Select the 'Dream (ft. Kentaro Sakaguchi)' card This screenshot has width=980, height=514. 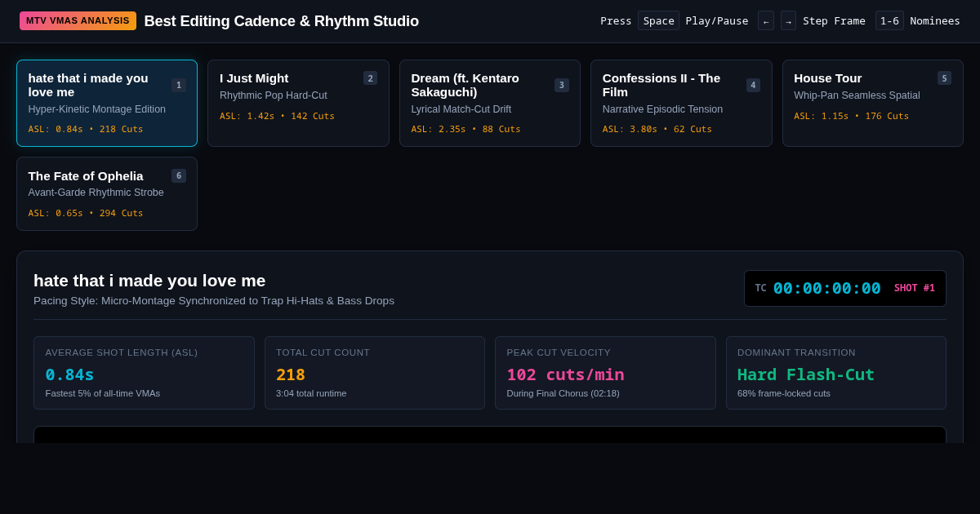pos(490,103)
